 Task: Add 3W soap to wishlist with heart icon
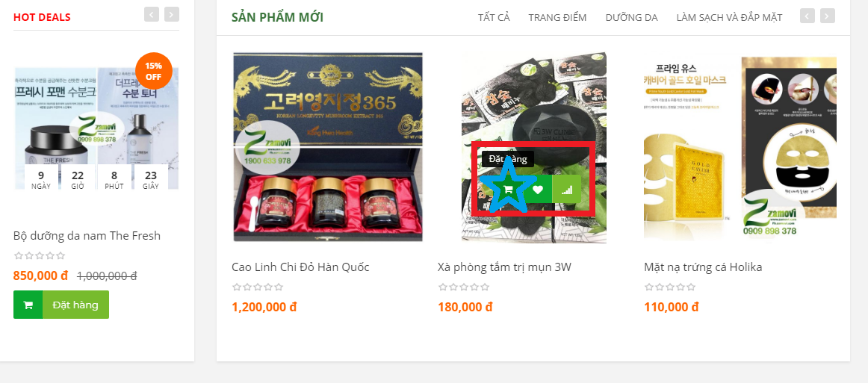(x=538, y=190)
